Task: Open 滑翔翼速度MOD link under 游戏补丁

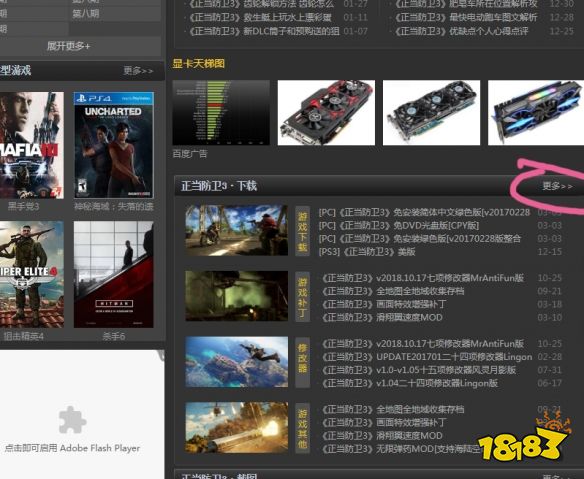Action: pos(382,318)
